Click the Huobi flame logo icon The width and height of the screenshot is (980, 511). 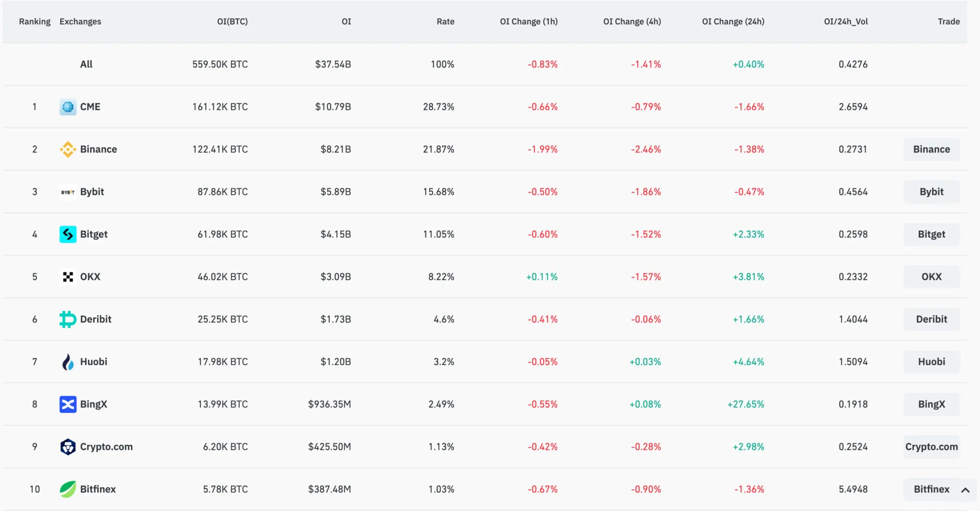[68, 362]
